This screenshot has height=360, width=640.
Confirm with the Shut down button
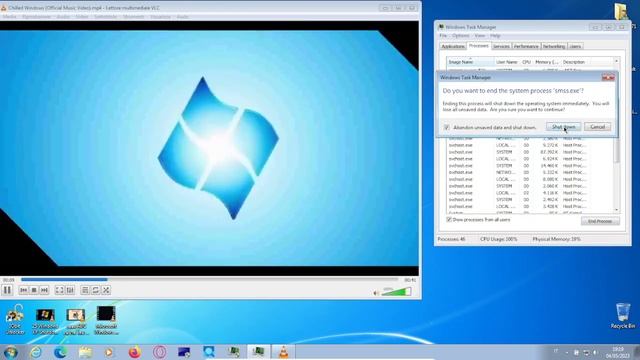(563, 127)
